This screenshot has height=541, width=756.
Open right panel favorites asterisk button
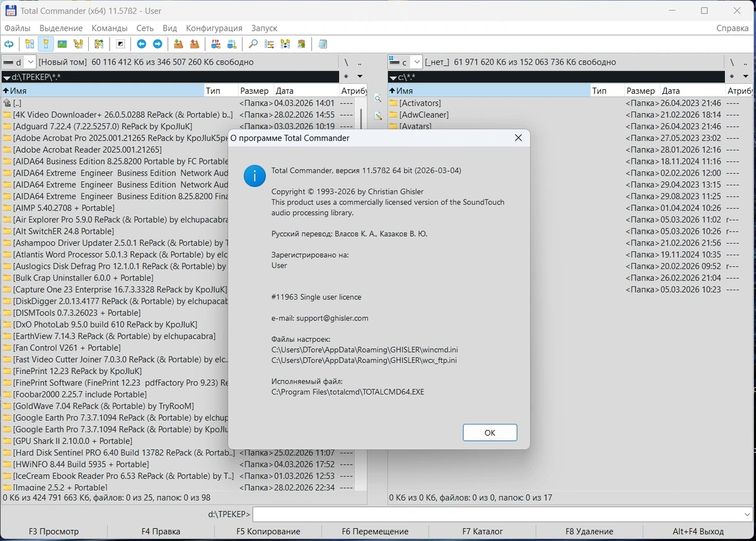731,77
